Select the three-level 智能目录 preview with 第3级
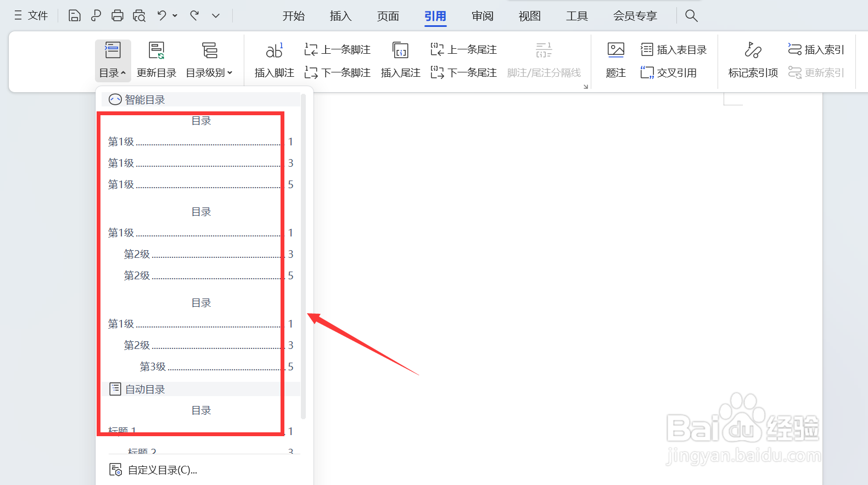 point(200,335)
